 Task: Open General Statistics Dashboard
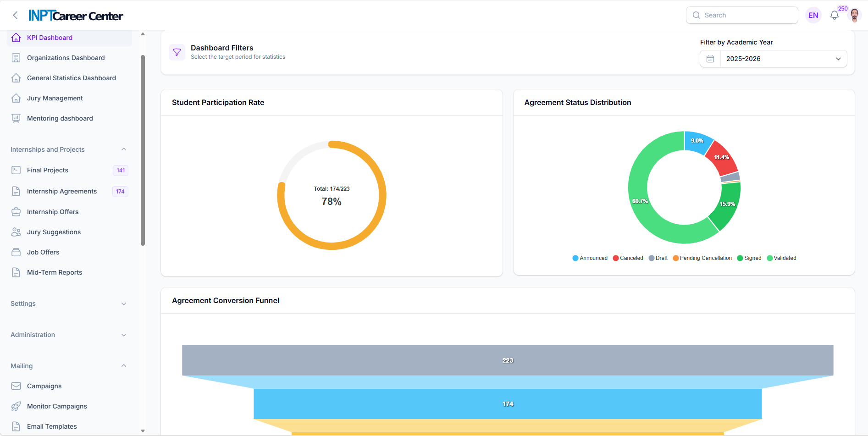pos(71,78)
